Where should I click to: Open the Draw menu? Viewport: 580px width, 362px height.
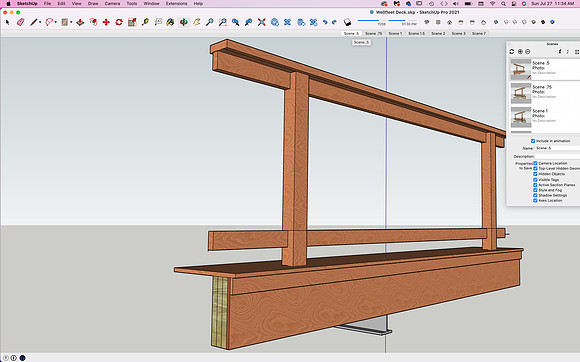pyautogui.click(x=93, y=3)
